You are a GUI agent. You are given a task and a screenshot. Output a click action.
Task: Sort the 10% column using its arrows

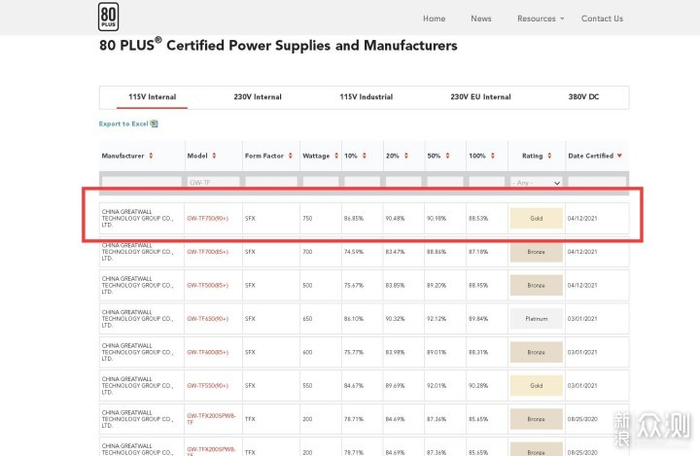pyautogui.click(x=364, y=155)
